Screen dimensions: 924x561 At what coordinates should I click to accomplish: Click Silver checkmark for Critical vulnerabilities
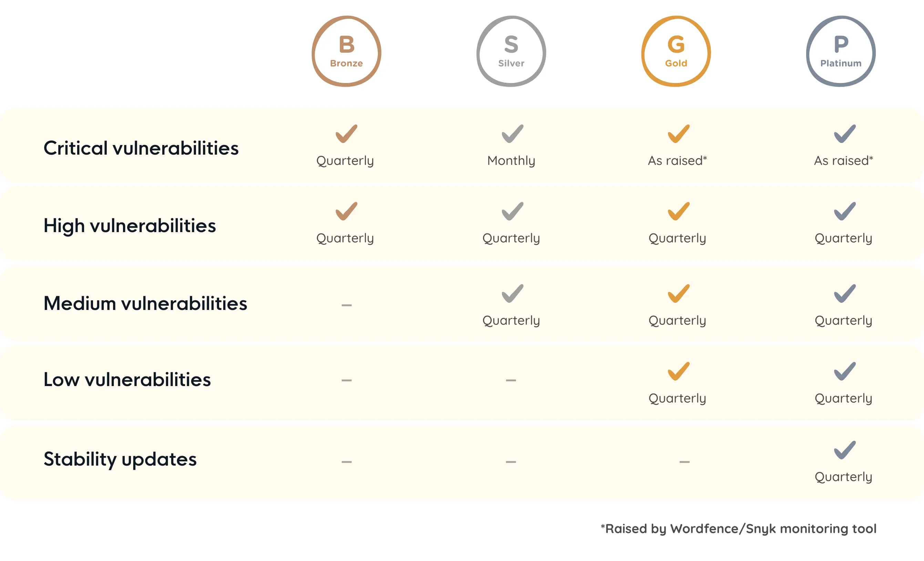click(512, 134)
